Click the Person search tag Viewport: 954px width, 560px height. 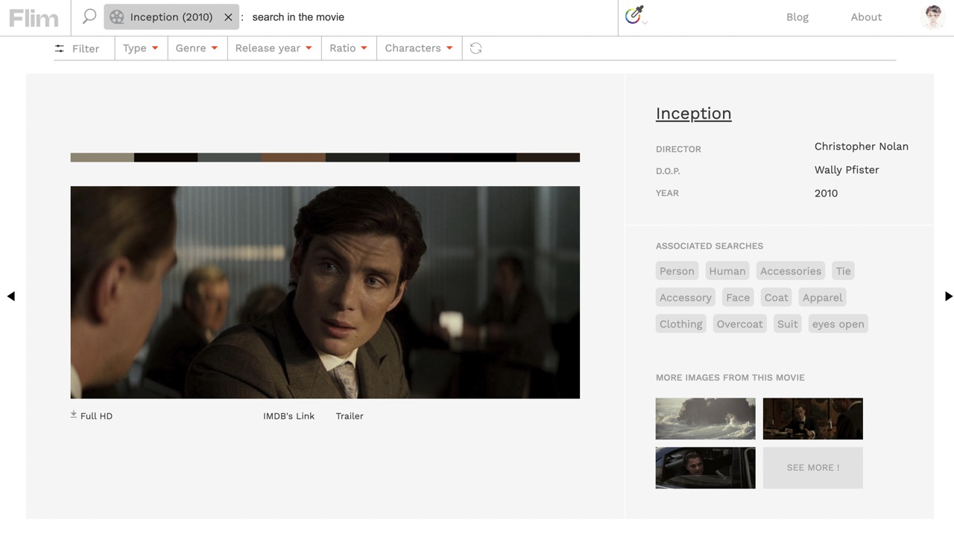point(677,271)
